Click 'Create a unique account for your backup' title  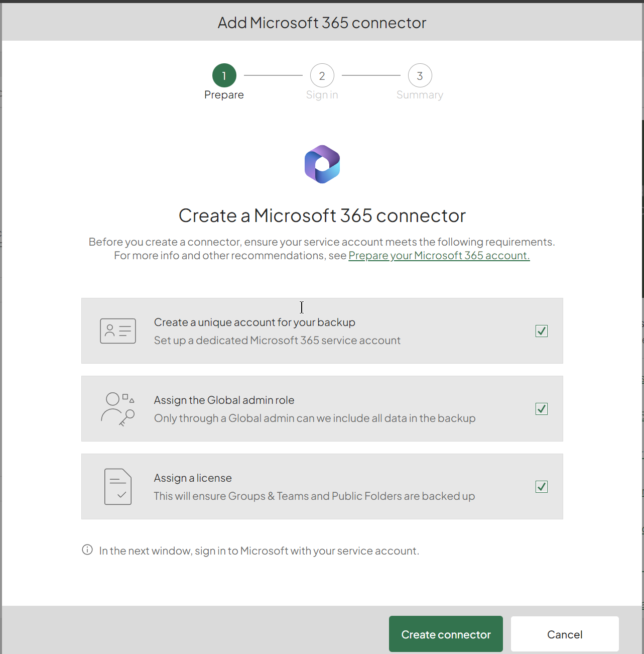pos(254,322)
